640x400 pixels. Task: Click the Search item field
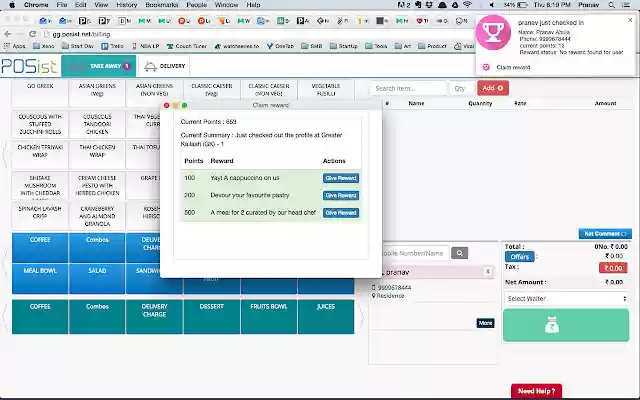[408, 88]
